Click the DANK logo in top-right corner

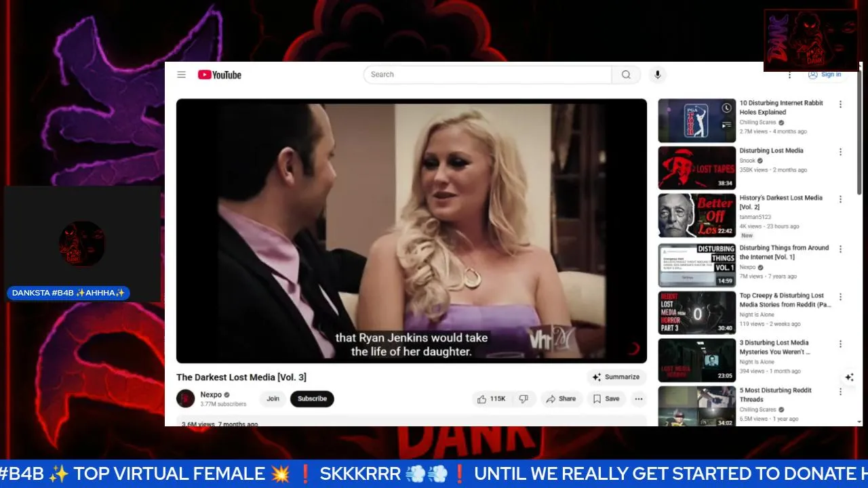coord(811,40)
